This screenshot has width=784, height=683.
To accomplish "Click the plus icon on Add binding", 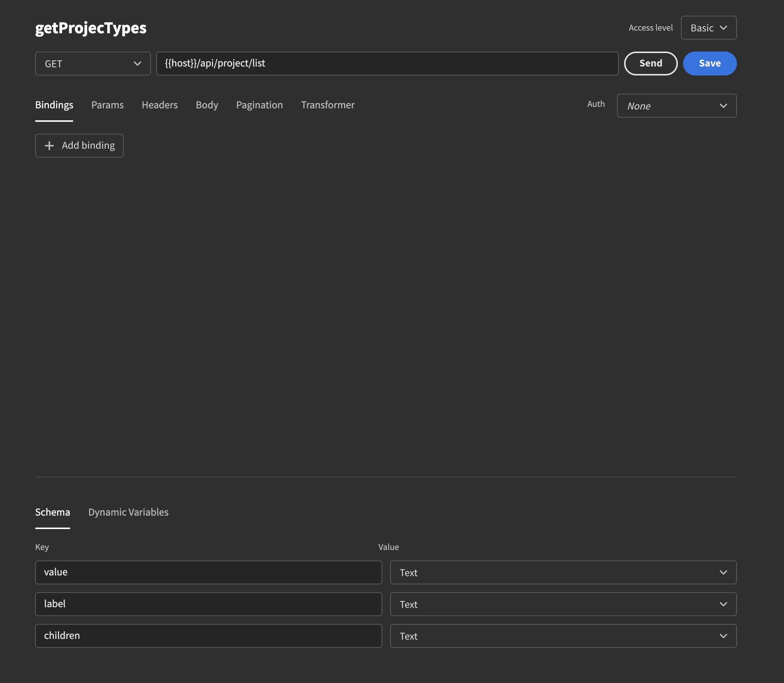I will tap(49, 146).
